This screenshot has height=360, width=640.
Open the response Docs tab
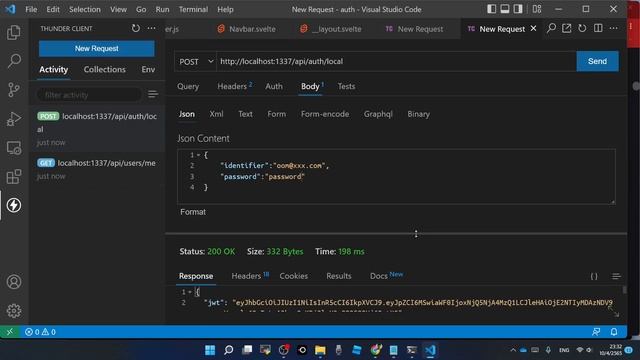point(386,276)
